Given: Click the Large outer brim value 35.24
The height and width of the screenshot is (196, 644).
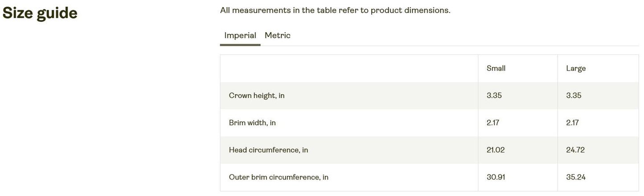Looking at the screenshot, I should coord(575,177).
